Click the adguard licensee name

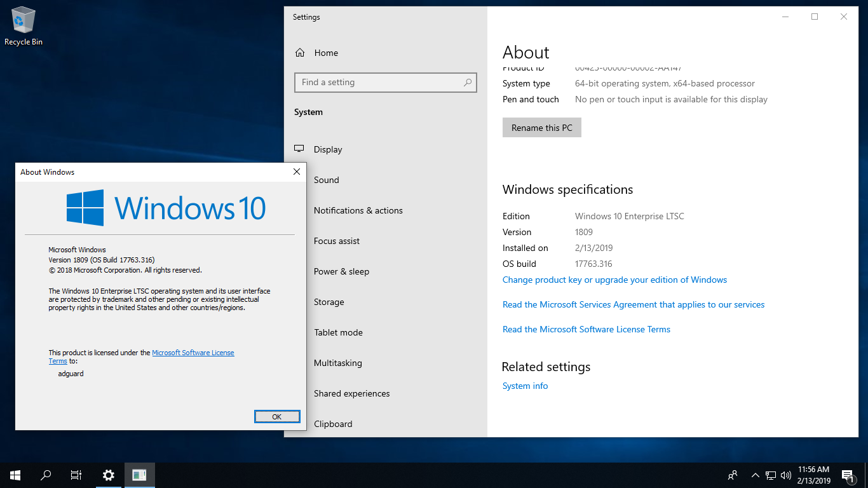[71, 374]
